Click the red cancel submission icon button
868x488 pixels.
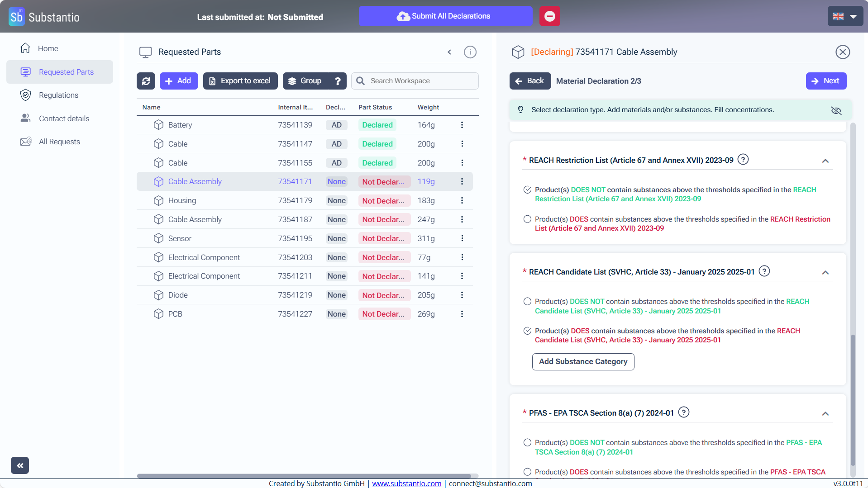click(549, 16)
